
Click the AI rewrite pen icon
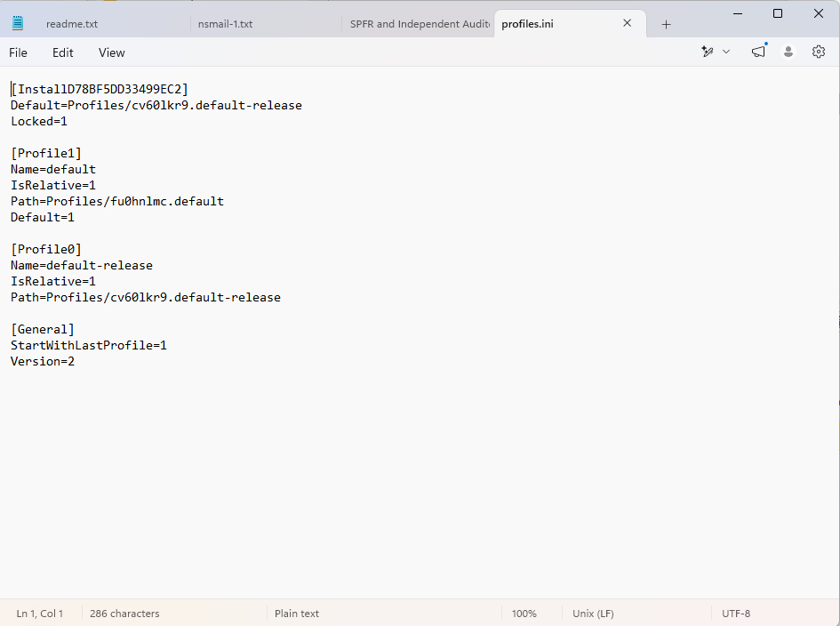(x=708, y=52)
